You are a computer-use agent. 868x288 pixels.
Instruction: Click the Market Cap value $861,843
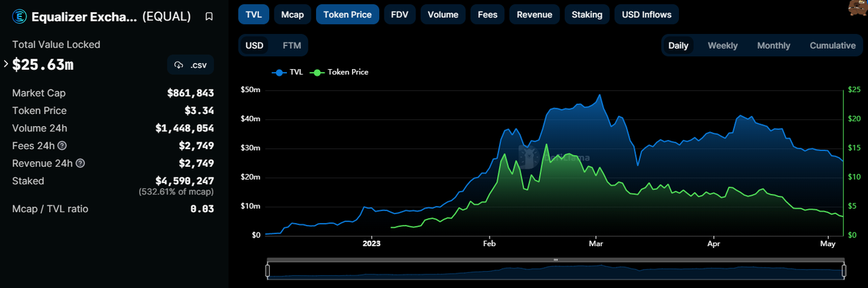pos(191,93)
